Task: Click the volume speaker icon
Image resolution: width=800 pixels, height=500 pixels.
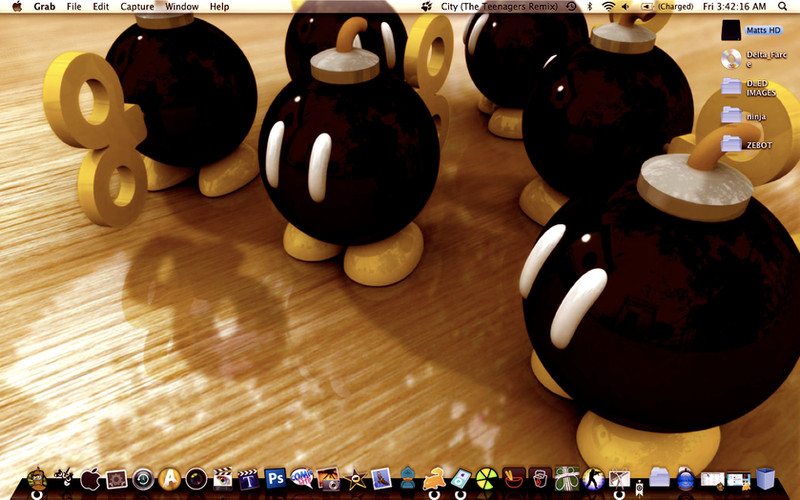Action: point(626,7)
